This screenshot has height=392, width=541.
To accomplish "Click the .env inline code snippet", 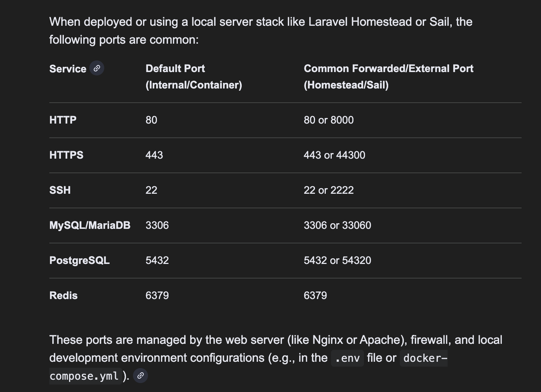I will point(347,358).
